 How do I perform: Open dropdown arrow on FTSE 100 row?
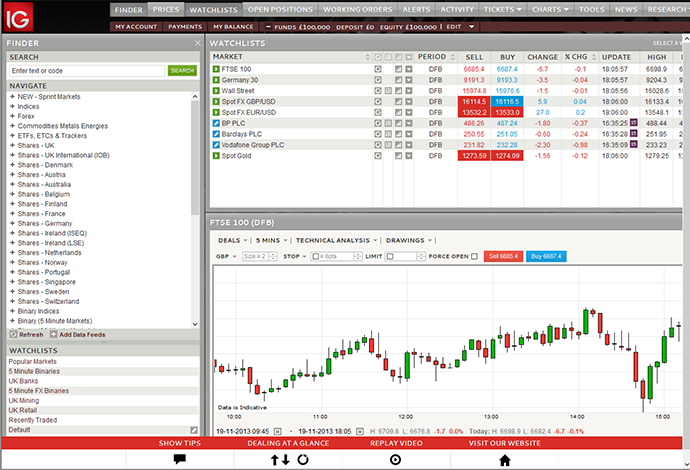click(409, 69)
